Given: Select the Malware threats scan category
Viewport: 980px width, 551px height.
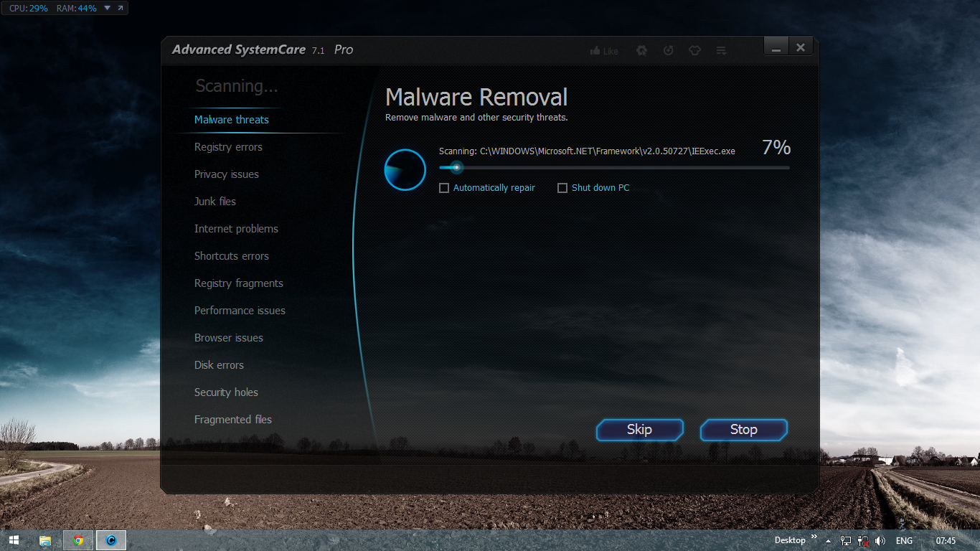Looking at the screenshot, I should click(231, 119).
